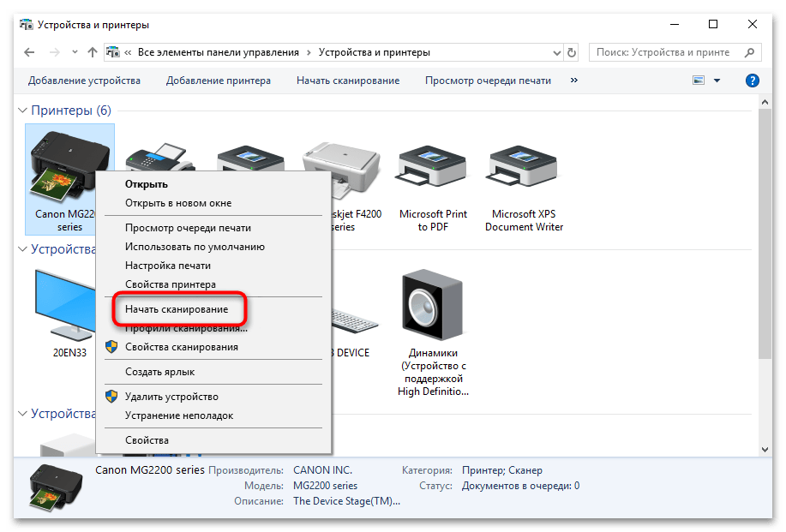
Task: Collapse the Устройства group chevron
Action: coord(23,249)
